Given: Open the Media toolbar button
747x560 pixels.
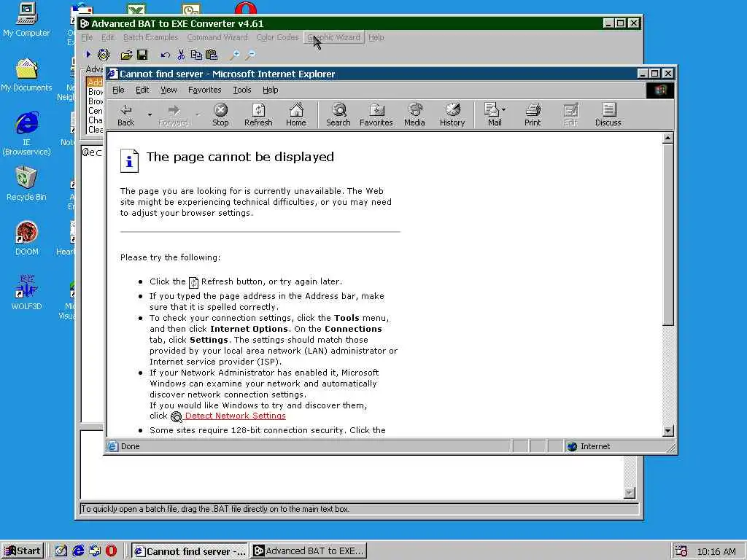Looking at the screenshot, I should click(414, 115).
